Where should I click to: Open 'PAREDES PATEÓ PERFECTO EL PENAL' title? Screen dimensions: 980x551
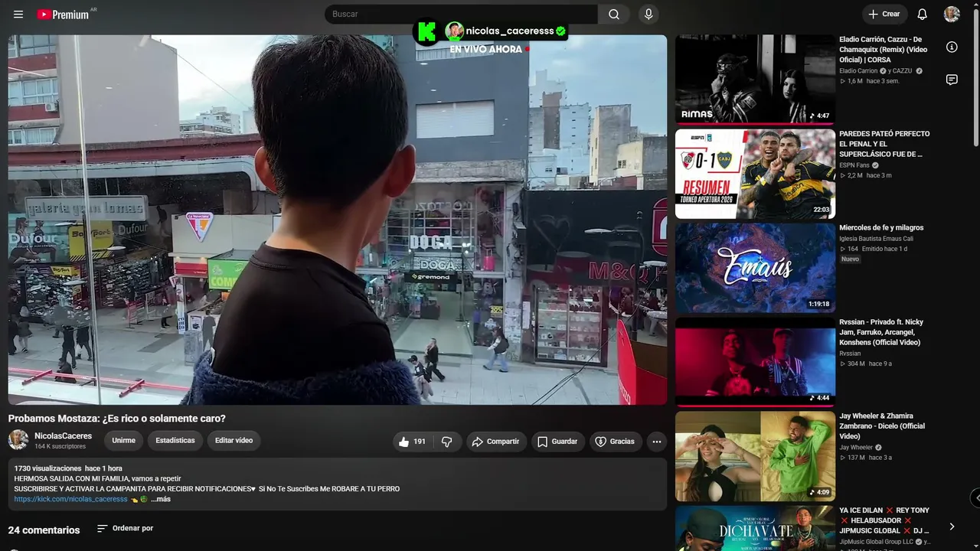pyautogui.click(x=884, y=144)
